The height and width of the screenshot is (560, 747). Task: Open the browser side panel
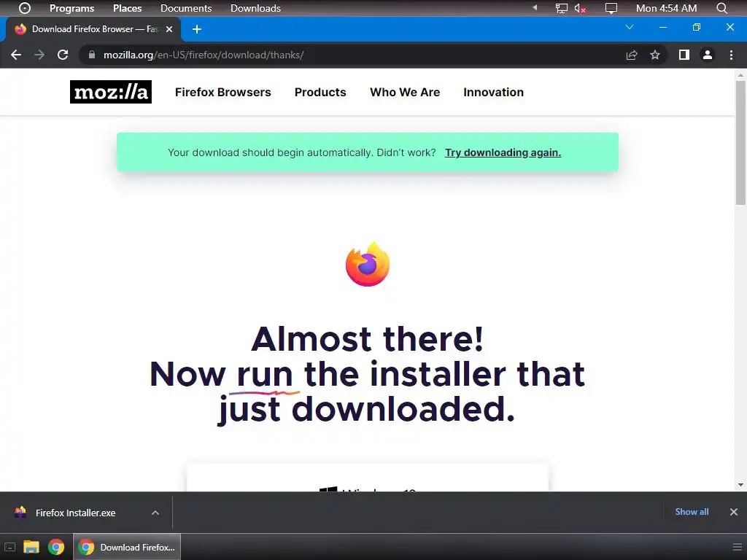tap(684, 55)
